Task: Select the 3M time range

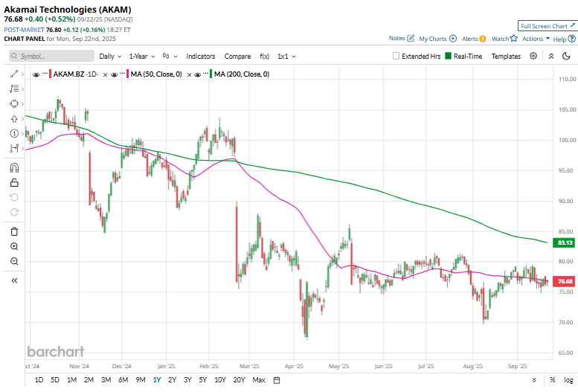Action: tap(106, 380)
